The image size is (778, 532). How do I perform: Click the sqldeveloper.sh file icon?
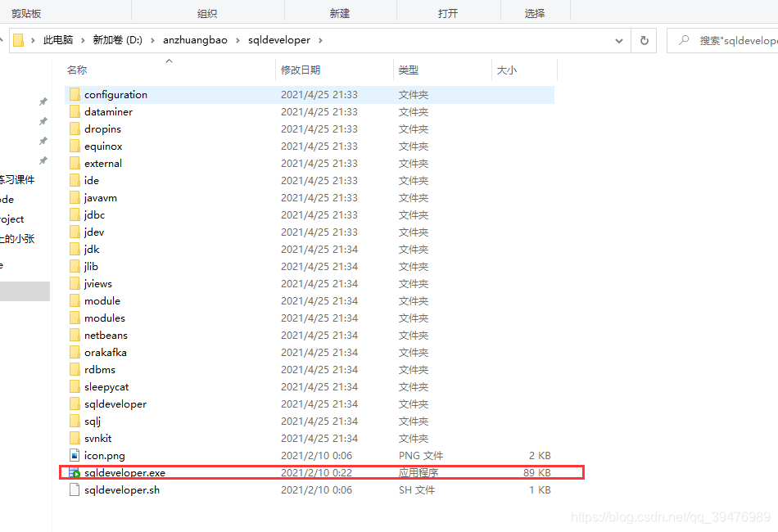point(75,490)
